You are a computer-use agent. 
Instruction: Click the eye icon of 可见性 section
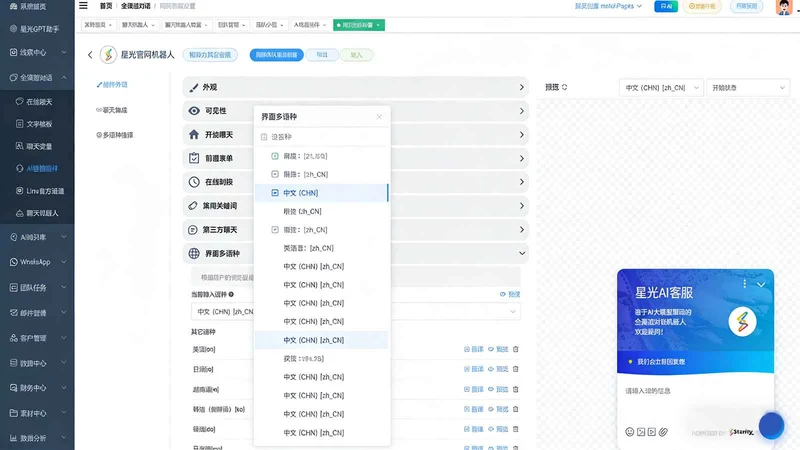(x=194, y=111)
